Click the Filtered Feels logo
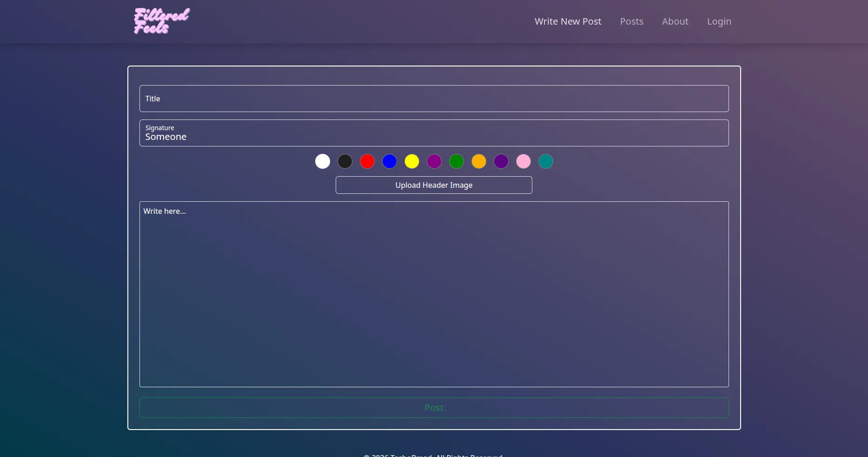868x457 pixels. point(162,21)
